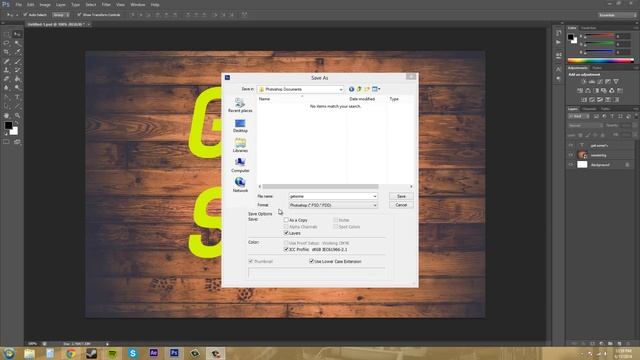Expand the File name dropdown arrow

(375, 196)
